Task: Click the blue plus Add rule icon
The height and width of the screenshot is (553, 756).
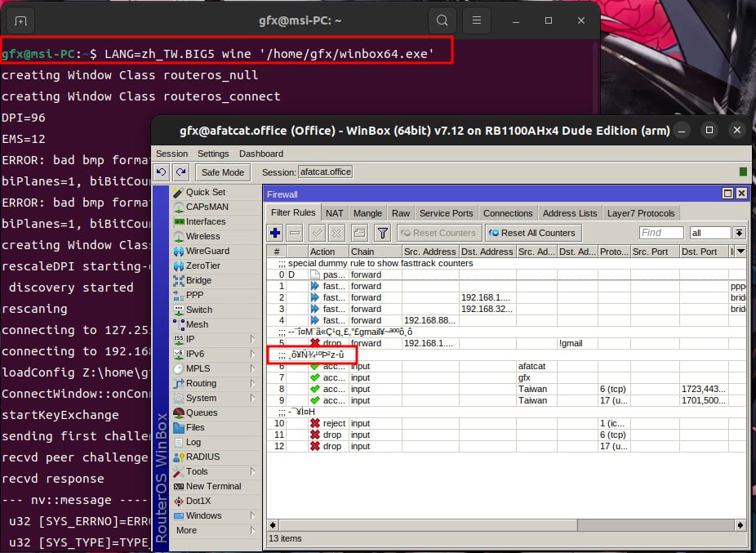Action: tap(275, 233)
